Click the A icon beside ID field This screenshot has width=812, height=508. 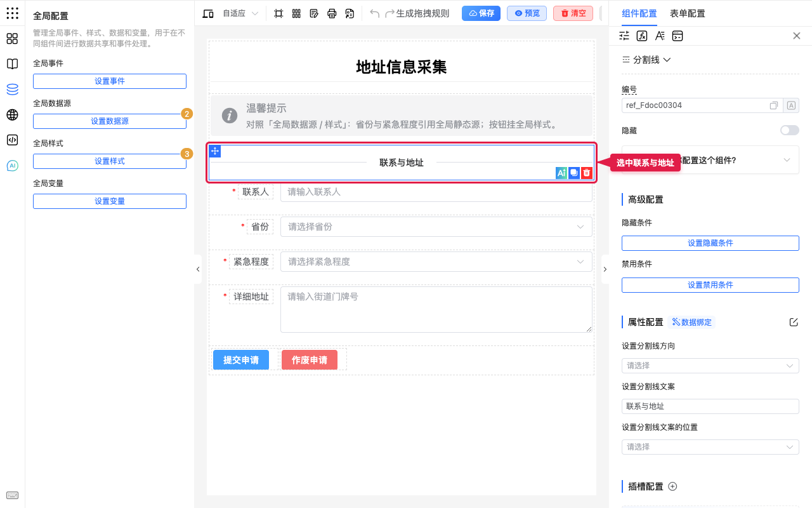point(791,105)
